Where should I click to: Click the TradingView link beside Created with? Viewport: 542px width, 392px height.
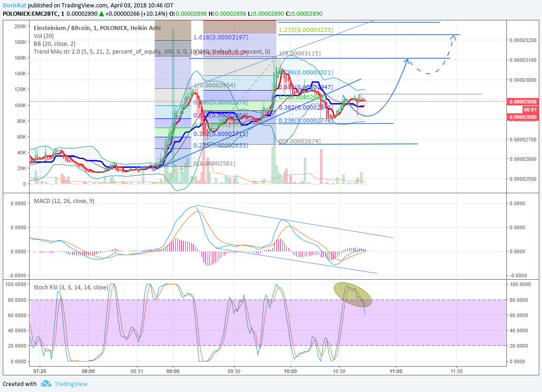coord(71,384)
